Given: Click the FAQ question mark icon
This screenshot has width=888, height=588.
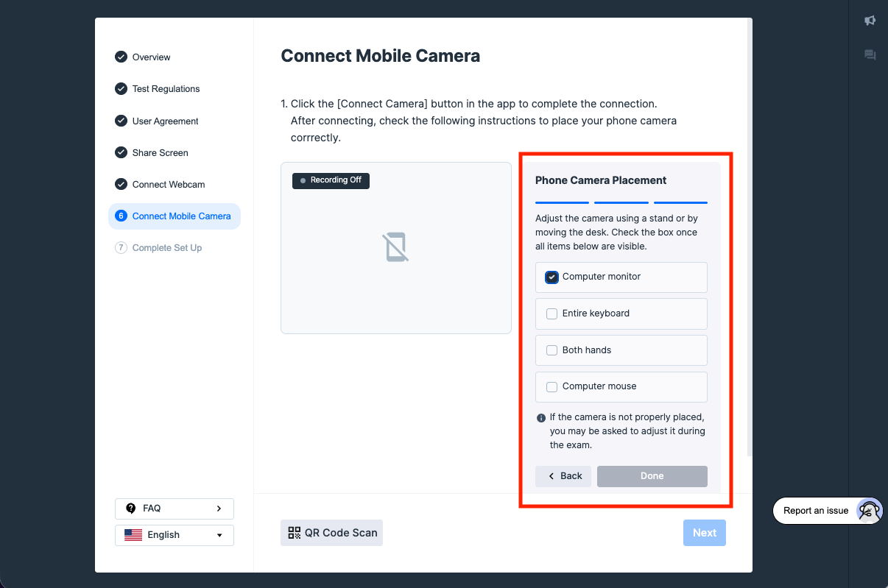Looking at the screenshot, I should tap(131, 509).
